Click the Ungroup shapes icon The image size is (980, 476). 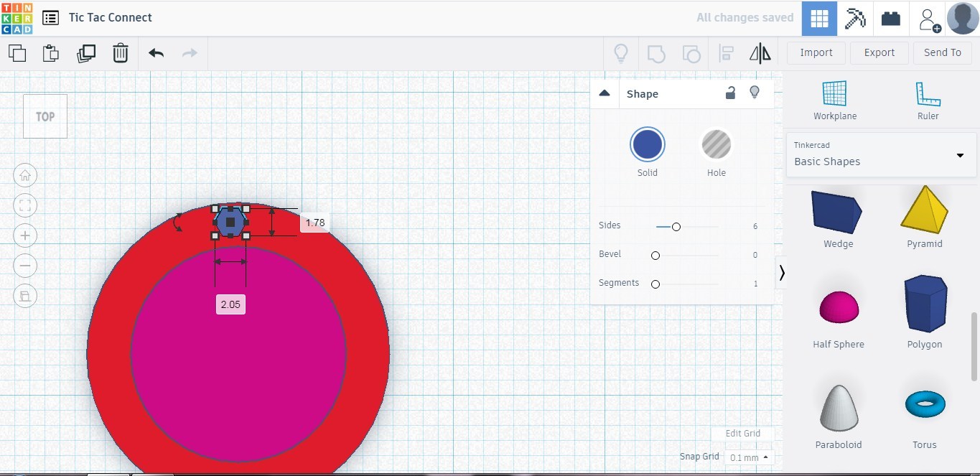coord(691,53)
